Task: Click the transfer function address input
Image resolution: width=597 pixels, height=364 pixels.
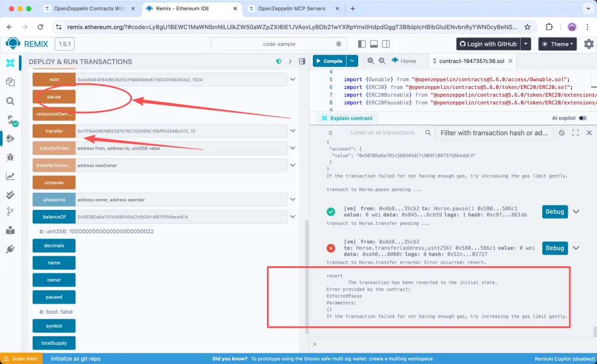Action: pyautogui.click(x=181, y=131)
